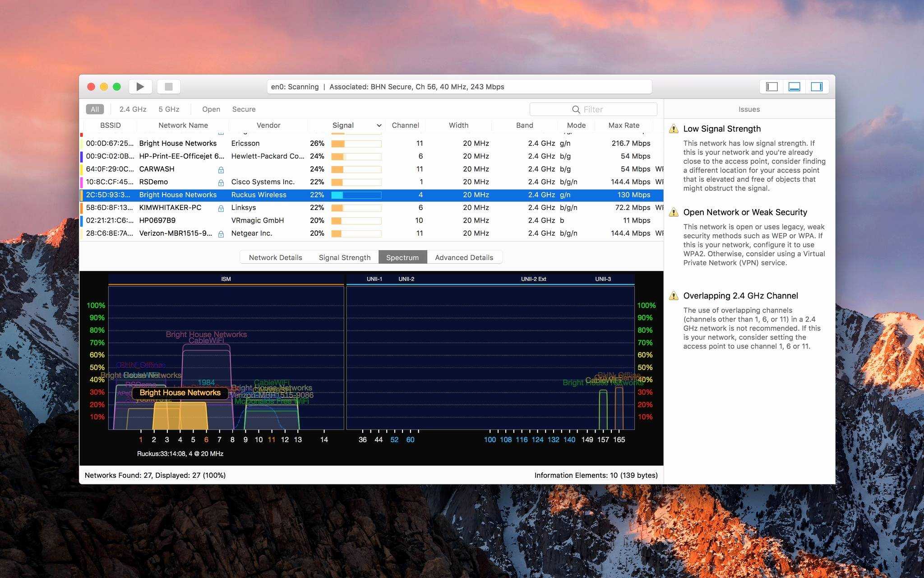Select the Network Details tab
The height and width of the screenshot is (578, 924).
275,256
